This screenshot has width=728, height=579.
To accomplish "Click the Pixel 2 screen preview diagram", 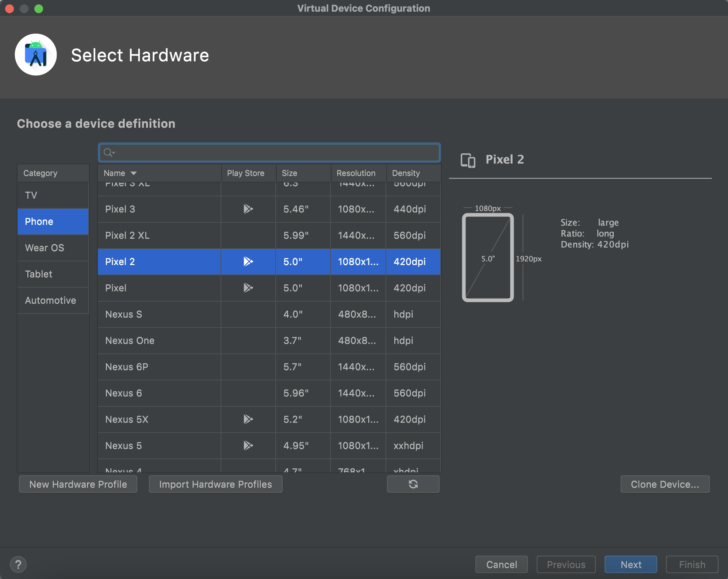I will (x=488, y=258).
